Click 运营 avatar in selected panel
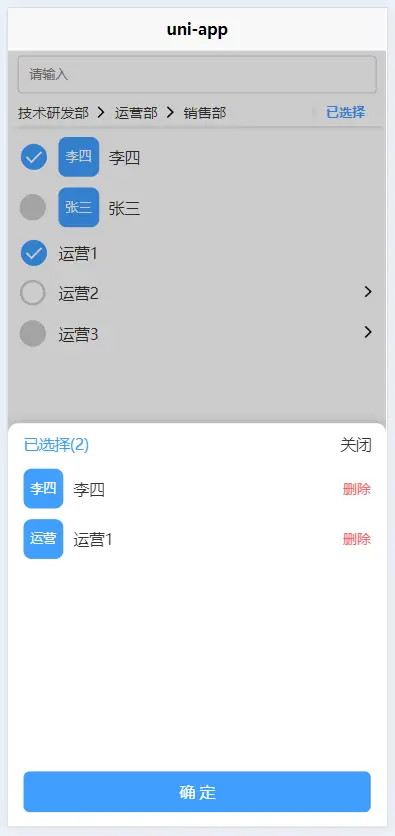Image resolution: width=395 pixels, height=836 pixels. (43, 539)
